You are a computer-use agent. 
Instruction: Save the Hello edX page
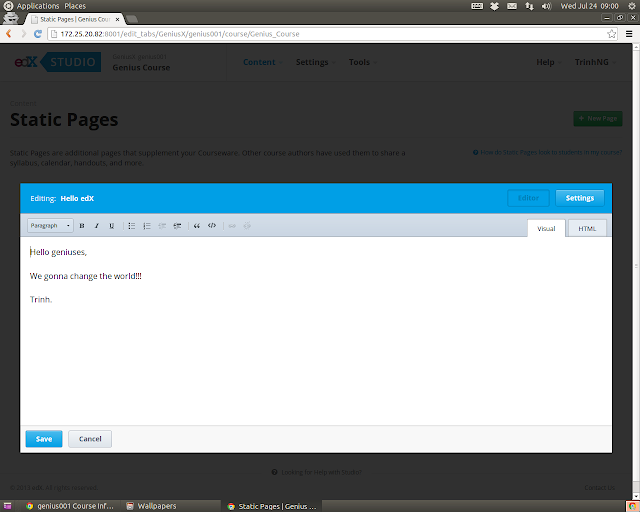click(44, 439)
